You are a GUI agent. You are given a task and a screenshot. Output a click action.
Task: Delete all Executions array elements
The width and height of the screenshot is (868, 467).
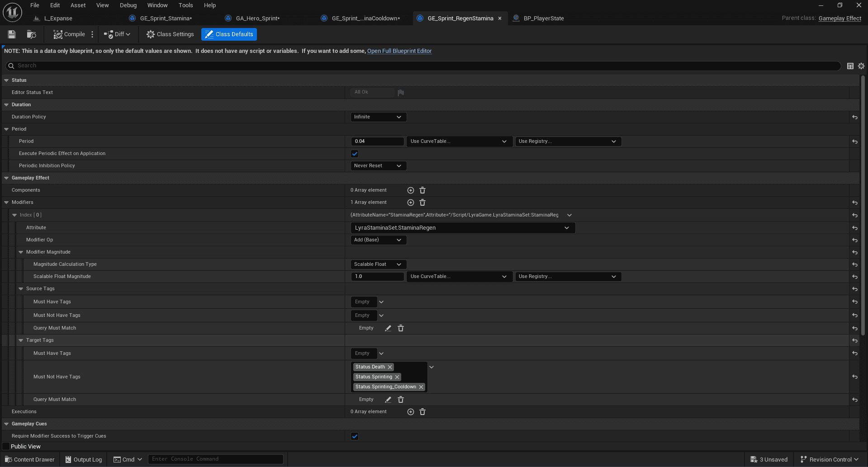tap(422, 412)
